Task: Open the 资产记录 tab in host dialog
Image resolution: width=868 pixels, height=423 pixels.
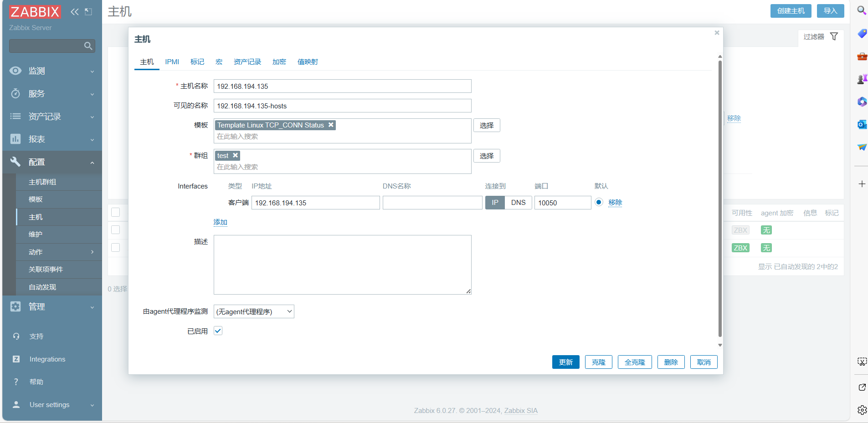Action: 247,62
